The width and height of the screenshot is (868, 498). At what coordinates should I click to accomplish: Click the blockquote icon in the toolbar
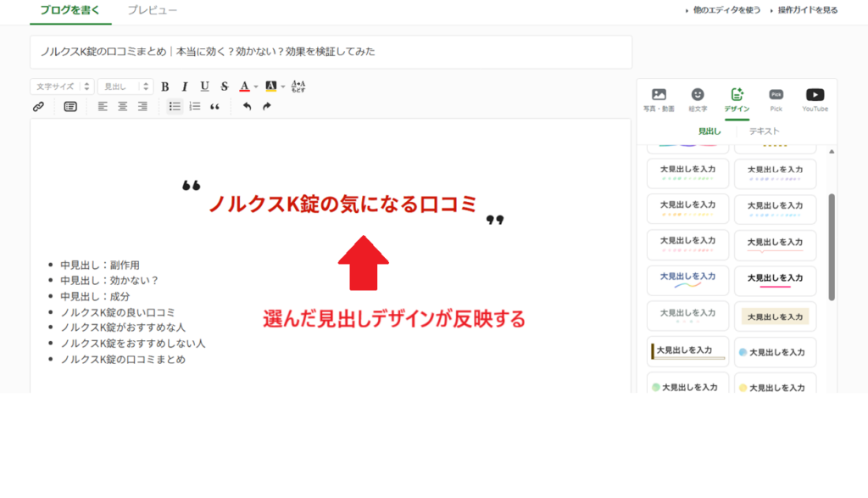214,107
